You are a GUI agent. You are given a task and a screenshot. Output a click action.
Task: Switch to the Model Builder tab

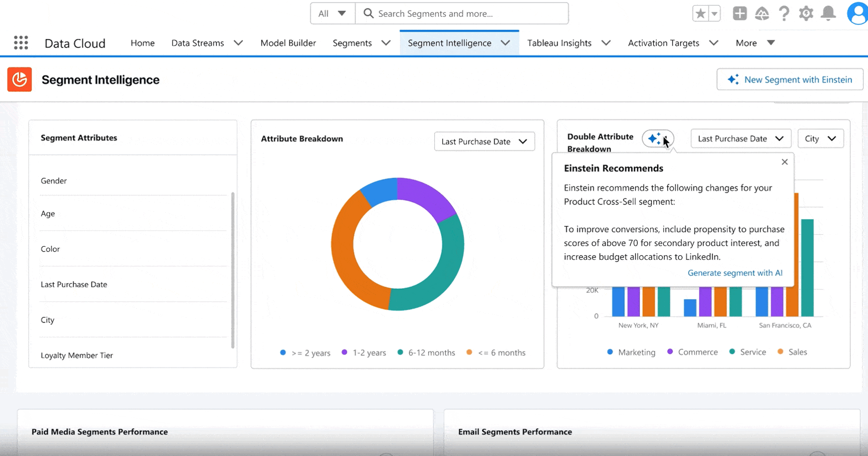(288, 43)
